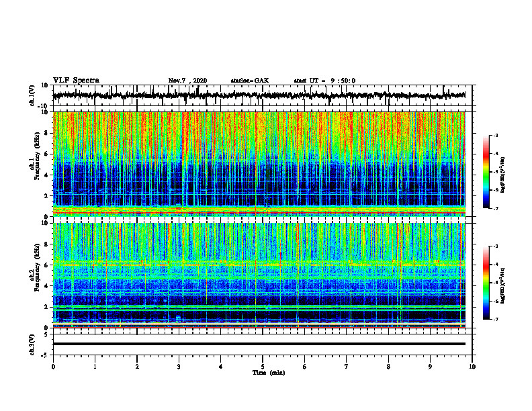This screenshot has height=411, width=532.
Task: Click time axis tick label "5"
Action: tap(263, 367)
